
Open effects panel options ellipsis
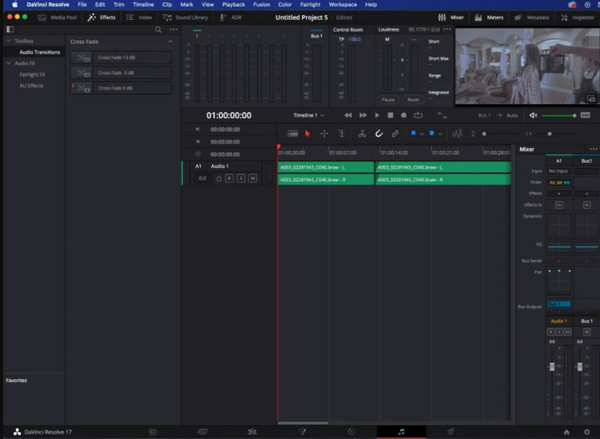[173, 29]
